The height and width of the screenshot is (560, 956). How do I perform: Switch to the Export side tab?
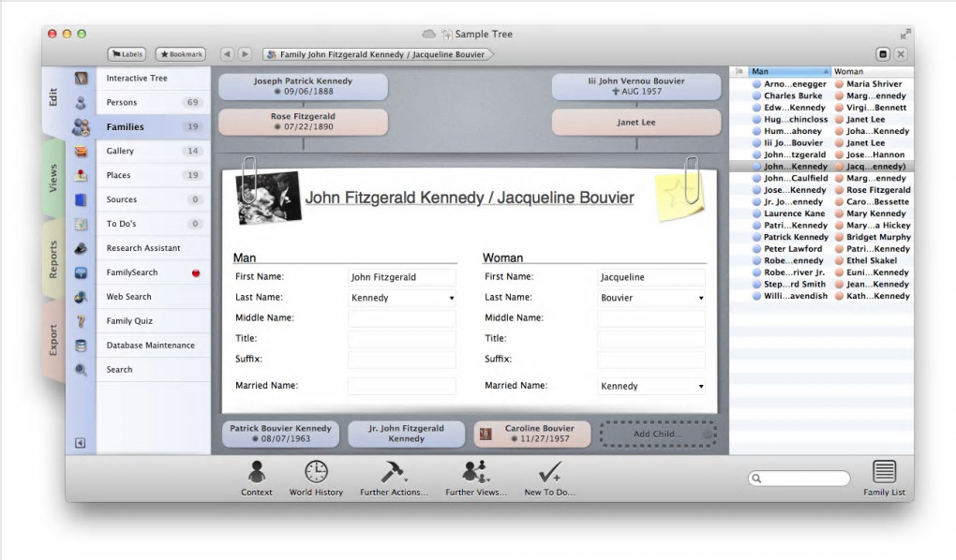pos(53,341)
